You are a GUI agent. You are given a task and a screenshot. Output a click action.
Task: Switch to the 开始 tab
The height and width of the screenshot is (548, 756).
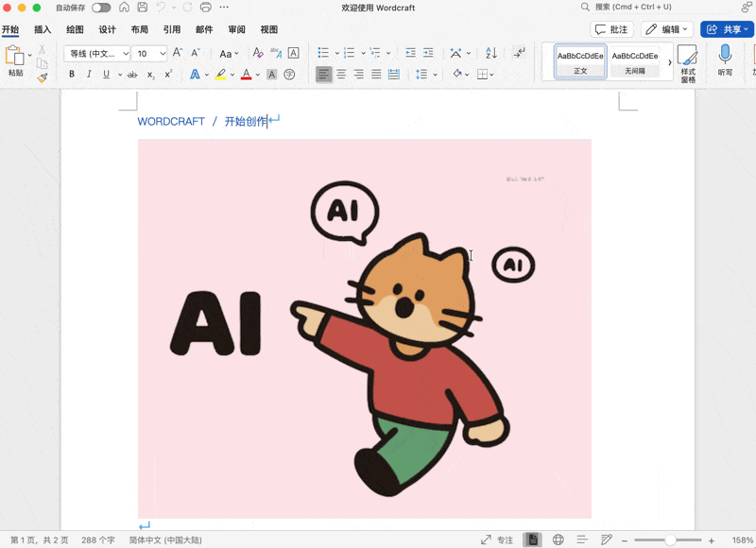click(x=10, y=29)
